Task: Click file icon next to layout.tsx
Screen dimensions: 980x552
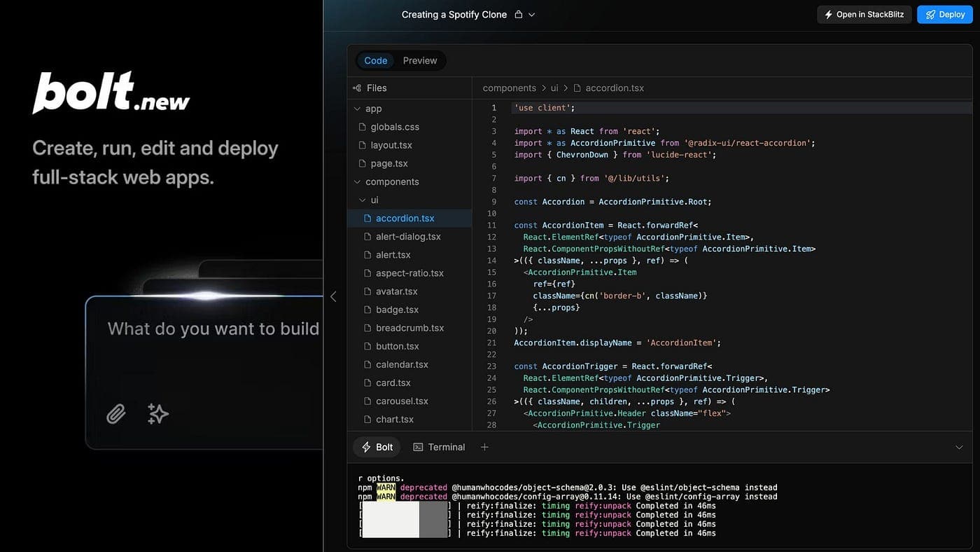Action: pyautogui.click(x=363, y=145)
